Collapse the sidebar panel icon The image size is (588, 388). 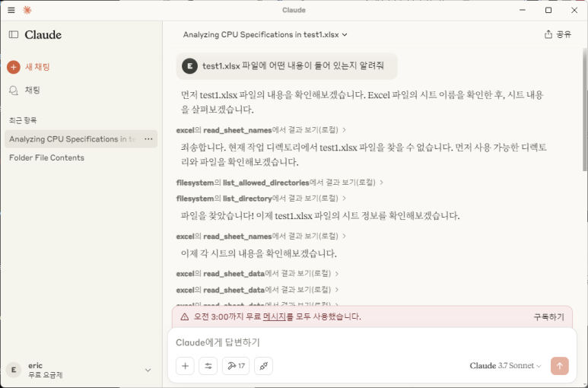(x=14, y=34)
